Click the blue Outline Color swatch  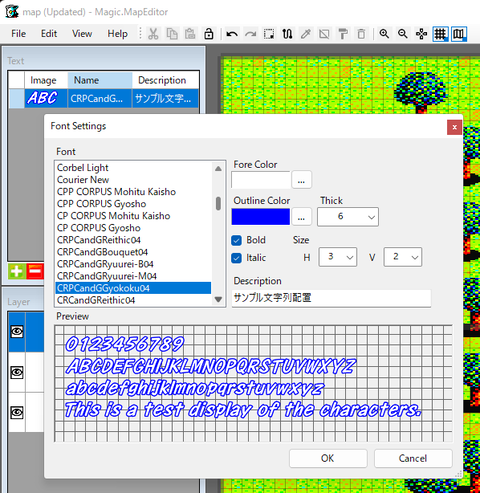261,217
